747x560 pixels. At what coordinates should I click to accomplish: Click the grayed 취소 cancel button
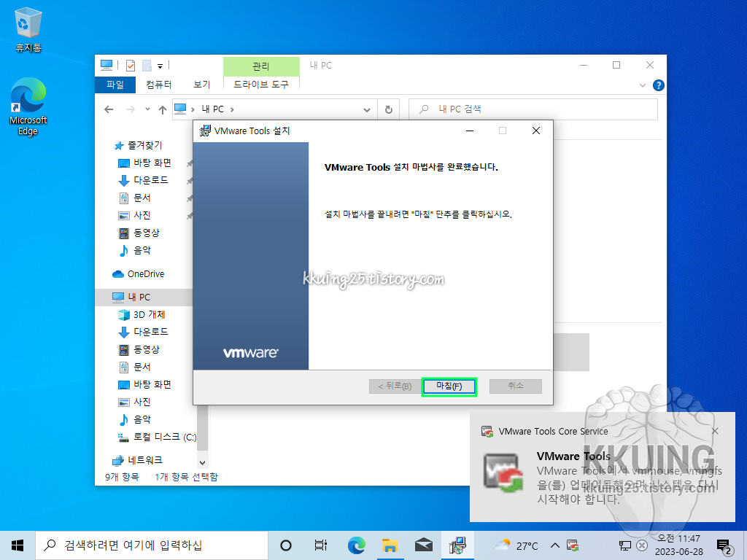516,386
